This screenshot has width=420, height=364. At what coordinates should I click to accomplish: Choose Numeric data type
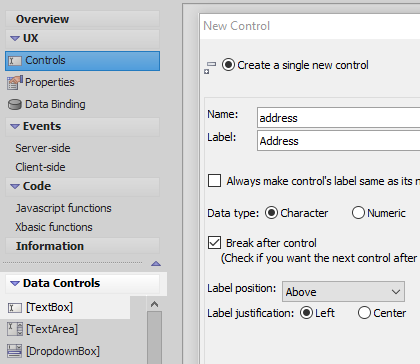pos(358,213)
